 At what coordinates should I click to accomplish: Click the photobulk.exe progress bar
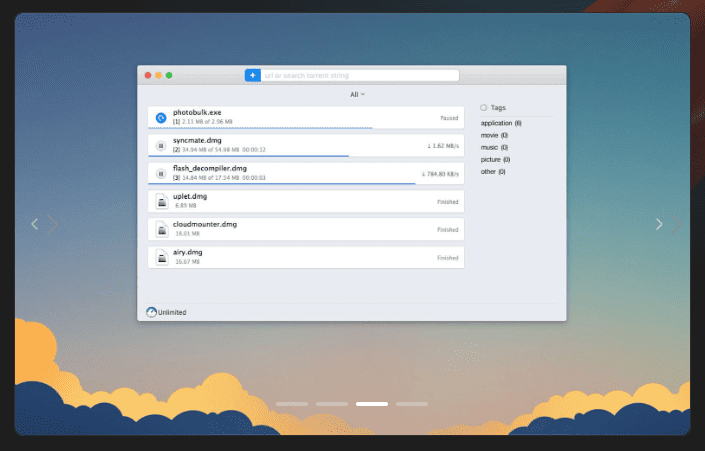click(260, 128)
